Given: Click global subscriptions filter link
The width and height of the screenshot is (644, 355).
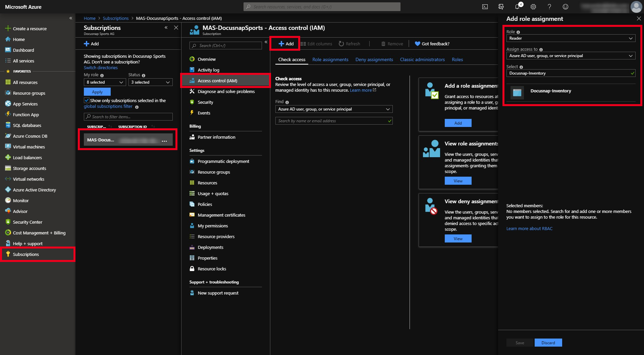Looking at the screenshot, I should (108, 106).
